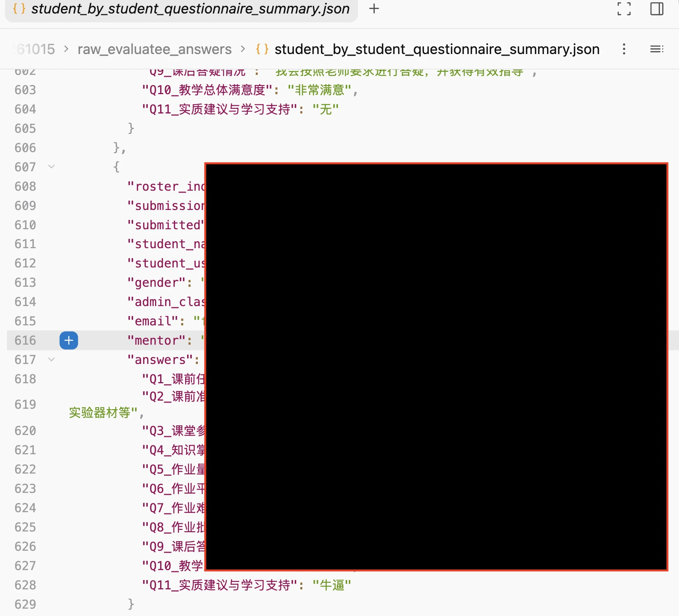Click the JSON braces icon in the breadcrumb
The height and width of the screenshot is (616, 679).
pos(262,49)
